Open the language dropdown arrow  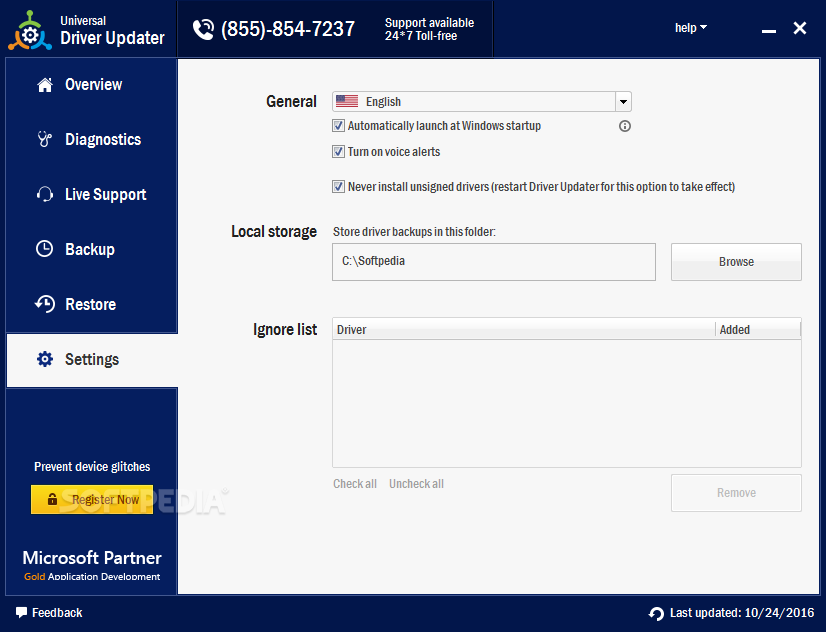(x=623, y=102)
